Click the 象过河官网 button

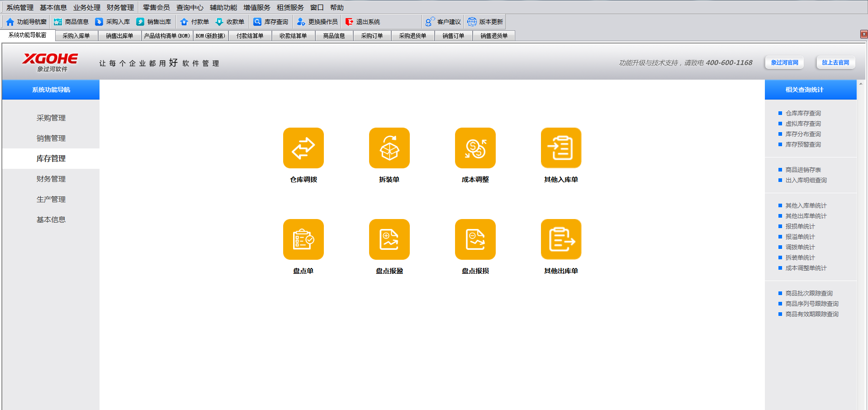(x=784, y=62)
